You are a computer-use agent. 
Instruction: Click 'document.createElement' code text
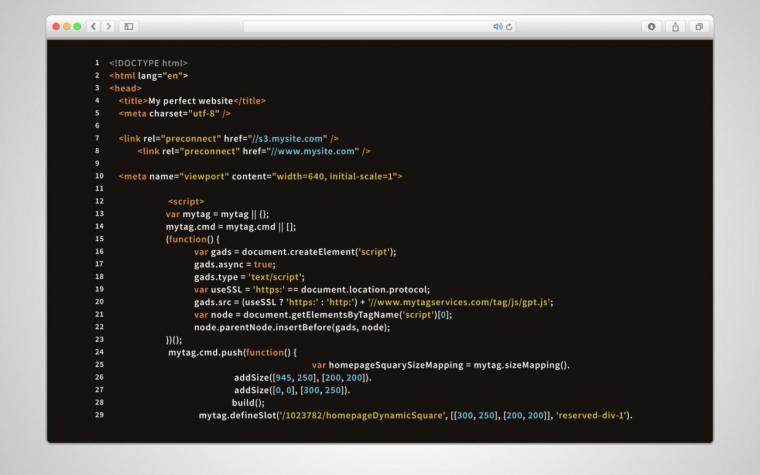[x=299, y=252]
